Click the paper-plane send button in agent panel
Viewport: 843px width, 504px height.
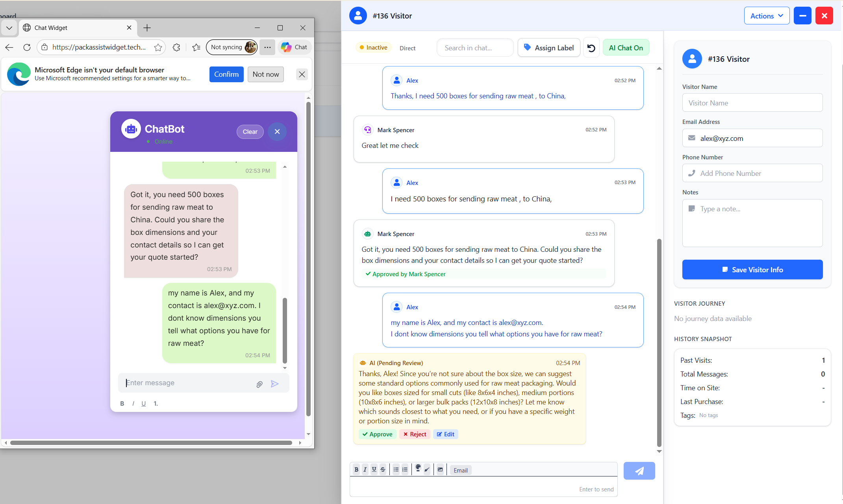(x=639, y=471)
